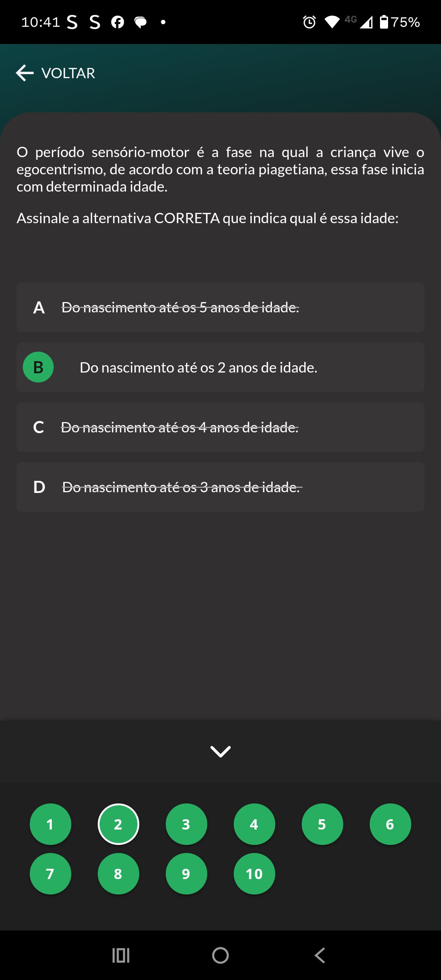Tap the alarm clock status icon

[x=309, y=22]
